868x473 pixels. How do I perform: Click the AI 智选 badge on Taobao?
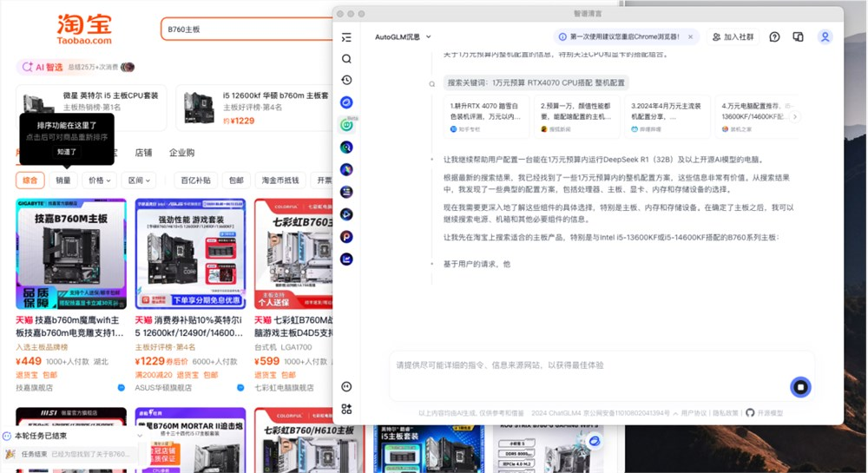click(43, 67)
